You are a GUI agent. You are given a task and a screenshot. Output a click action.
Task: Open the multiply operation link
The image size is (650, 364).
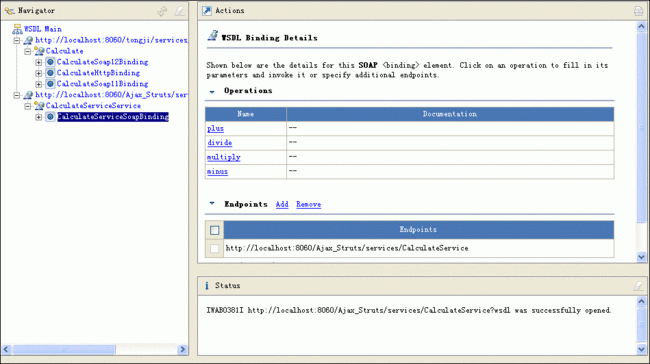224,157
